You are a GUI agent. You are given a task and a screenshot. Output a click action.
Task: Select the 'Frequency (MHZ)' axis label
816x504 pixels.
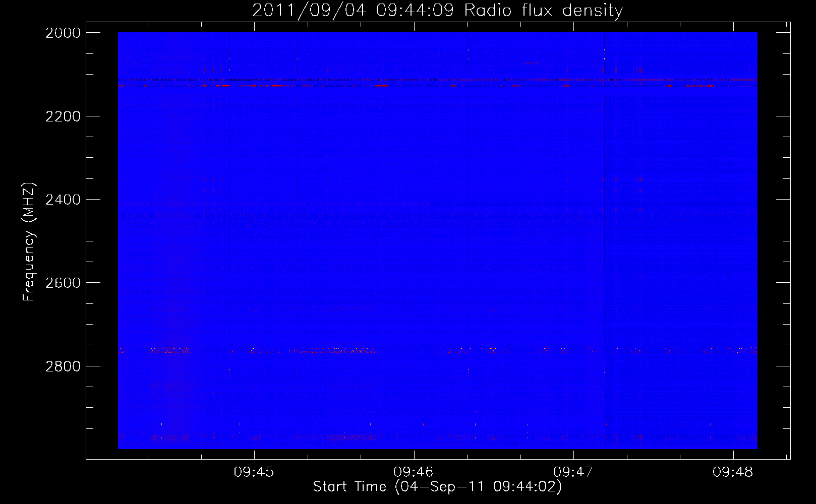pyautogui.click(x=29, y=241)
